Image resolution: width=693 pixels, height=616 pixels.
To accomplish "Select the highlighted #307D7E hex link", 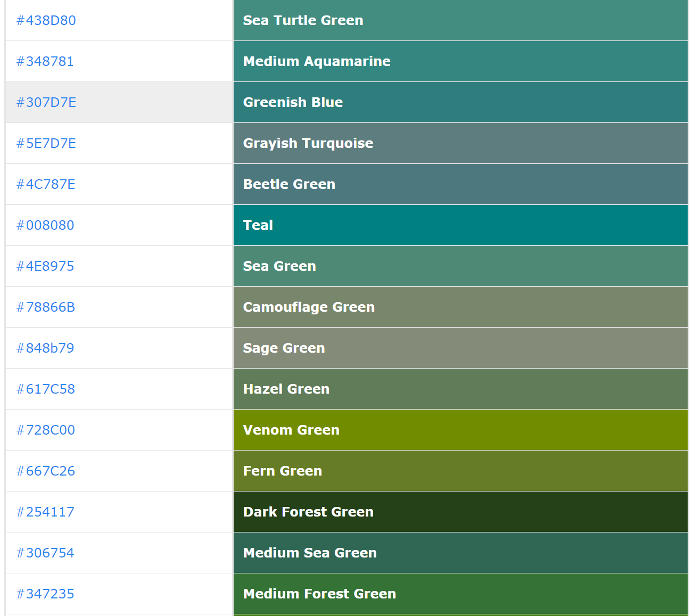I will tap(46, 102).
